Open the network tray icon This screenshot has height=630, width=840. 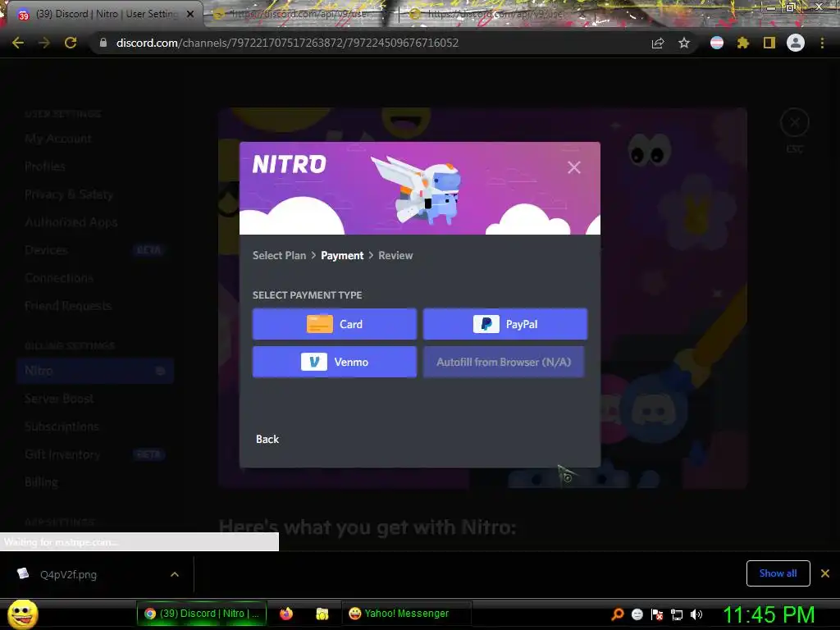tap(677, 614)
